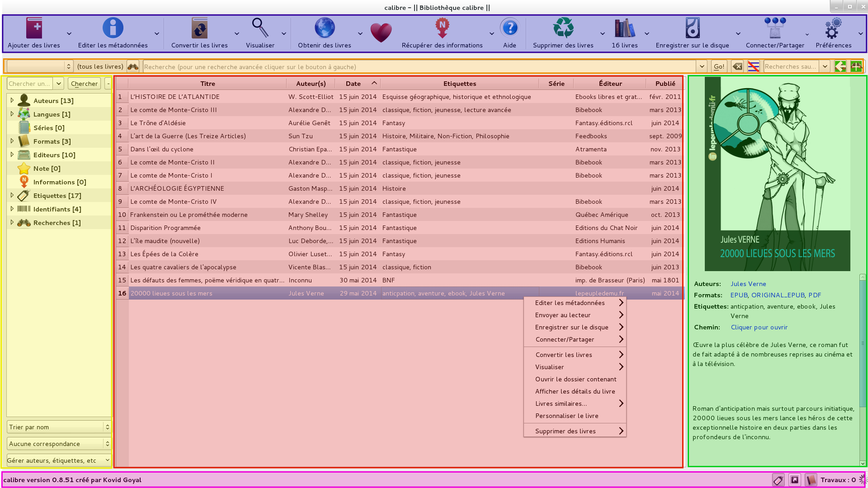Click the Visualiser magnifier icon
The width and height of the screenshot is (868, 488).
(260, 28)
